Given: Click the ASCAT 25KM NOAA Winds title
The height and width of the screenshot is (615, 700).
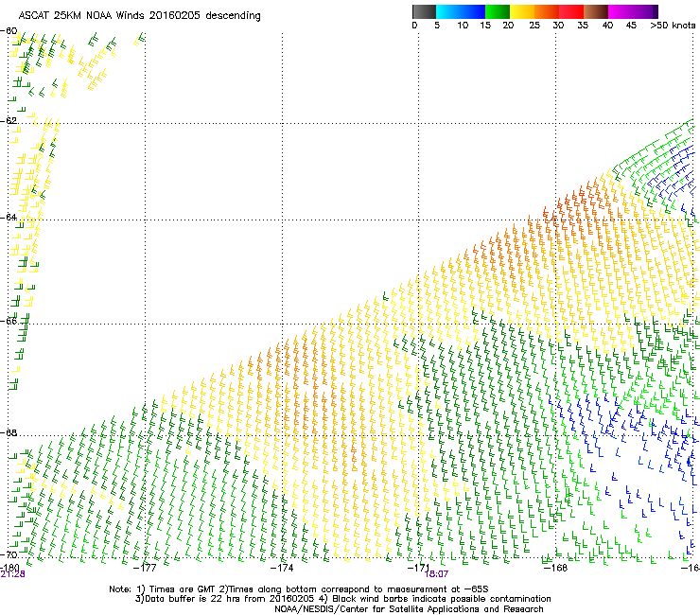Looking at the screenshot, I should pos(139,16).
